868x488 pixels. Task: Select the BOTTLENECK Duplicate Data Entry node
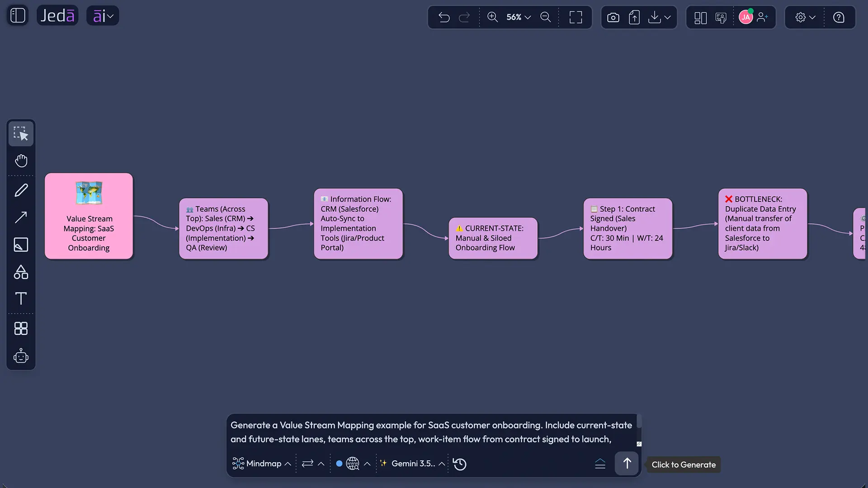pos(763,224)
